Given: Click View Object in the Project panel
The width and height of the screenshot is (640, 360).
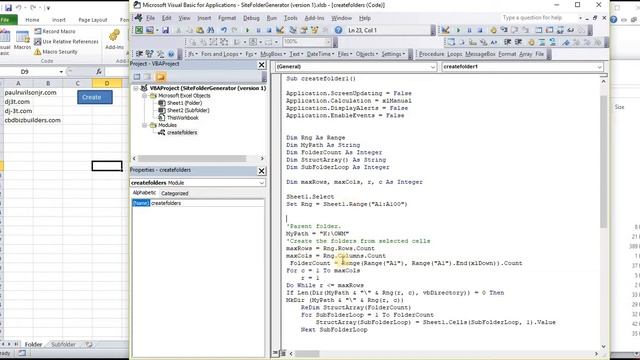Looking at the screenshot, I should pos(147,77).
